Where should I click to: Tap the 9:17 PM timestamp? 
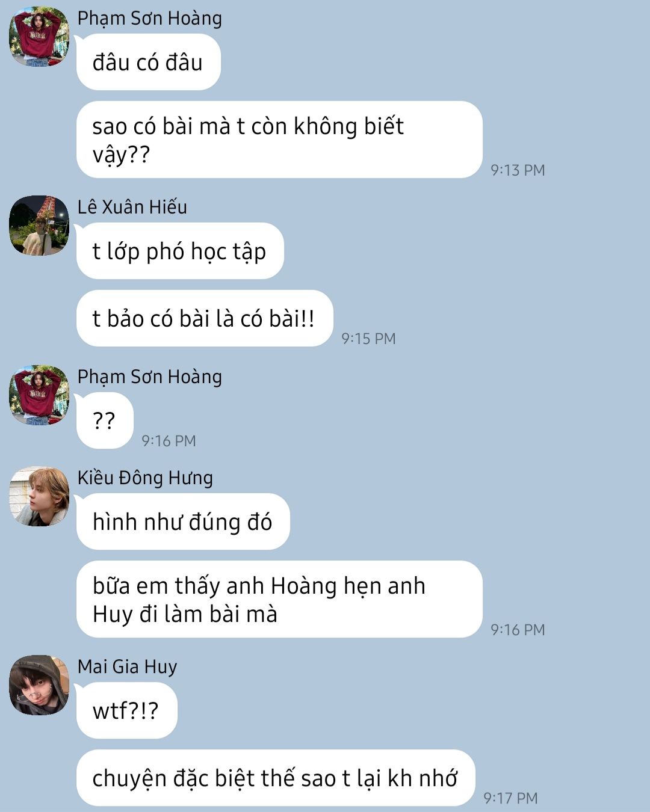[x=510, y=798]
